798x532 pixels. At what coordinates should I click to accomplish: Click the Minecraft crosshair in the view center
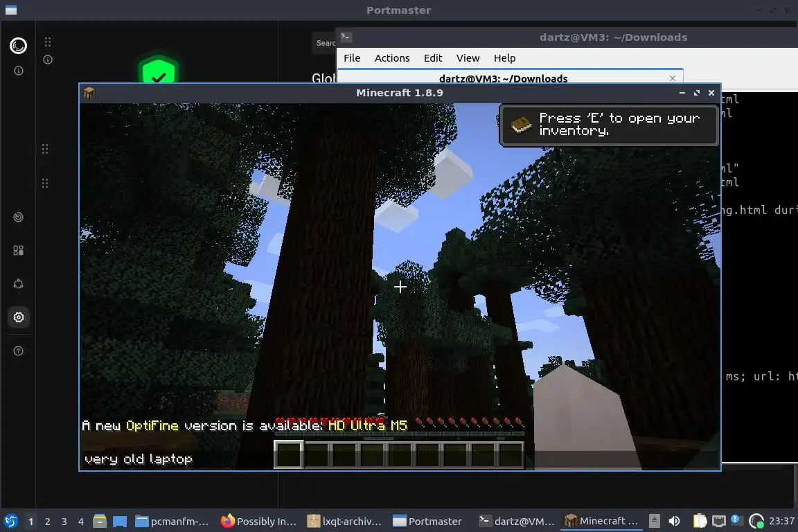click(x=400, y=287)
